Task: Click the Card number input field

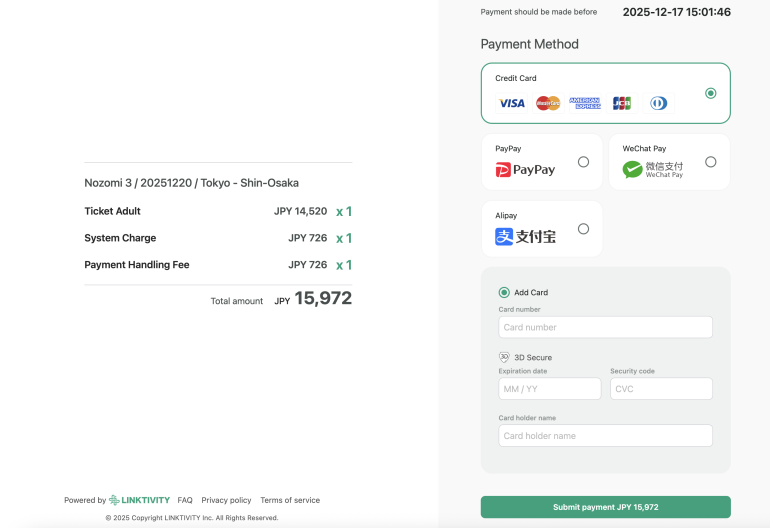Action: pos(605,327)
